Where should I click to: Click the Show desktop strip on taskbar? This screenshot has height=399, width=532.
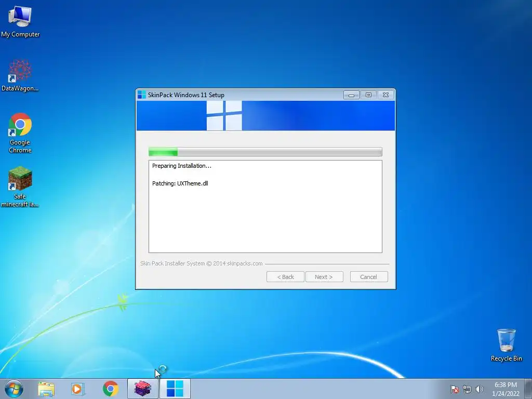528,389
